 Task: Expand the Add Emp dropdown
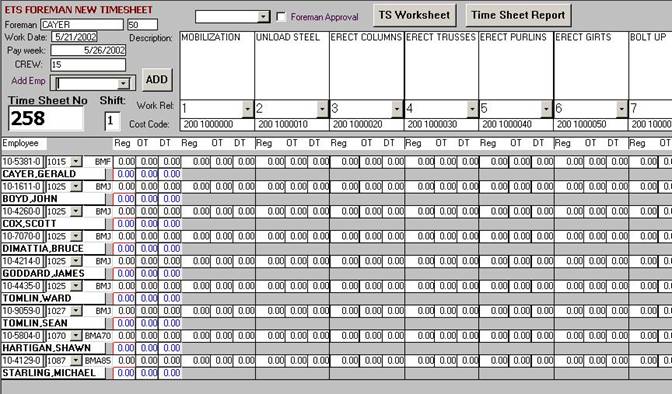(x=123, y=83)
